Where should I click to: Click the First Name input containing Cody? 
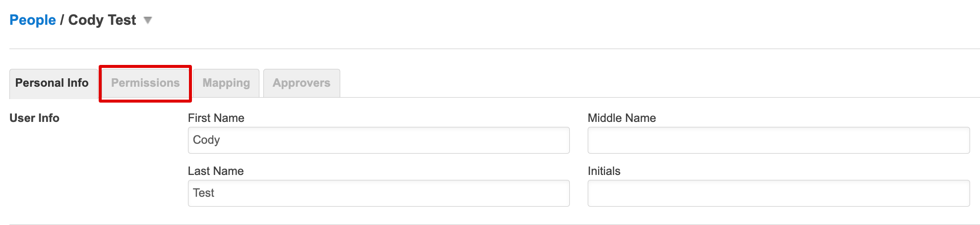tap(378, 140)
